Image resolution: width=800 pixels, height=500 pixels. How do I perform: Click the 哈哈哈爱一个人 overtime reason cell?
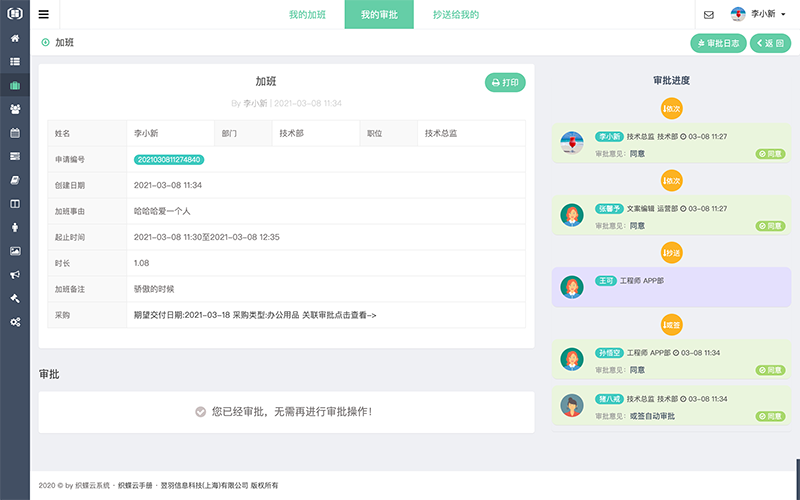click(326, 211)
